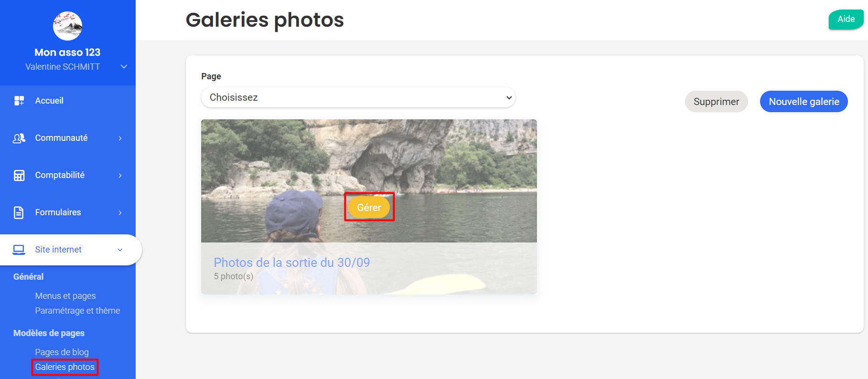
Task: Expand the Communauté submenu arrow
Action: (x=120, y=138)
